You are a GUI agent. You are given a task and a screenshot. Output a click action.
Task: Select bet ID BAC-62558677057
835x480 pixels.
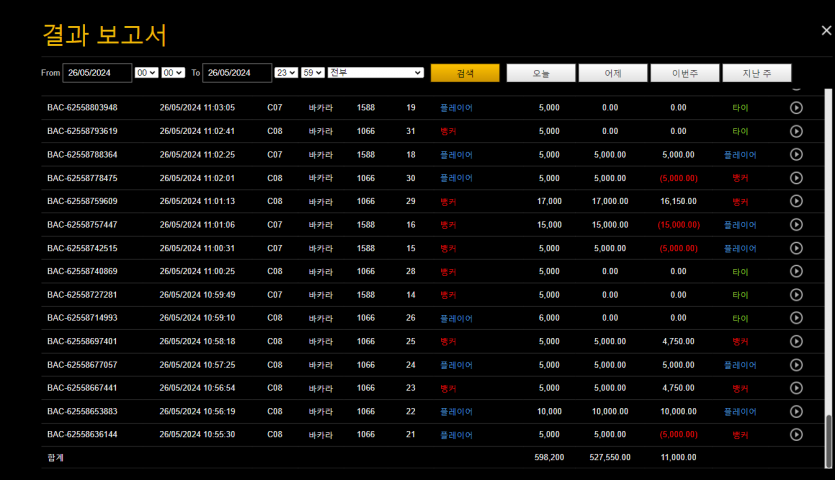pos(82,364)
